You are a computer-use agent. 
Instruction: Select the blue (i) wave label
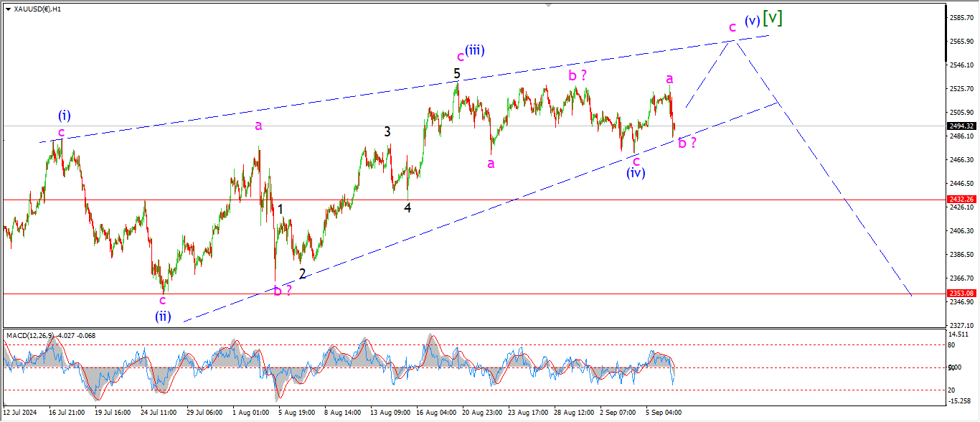pos(65,116)
